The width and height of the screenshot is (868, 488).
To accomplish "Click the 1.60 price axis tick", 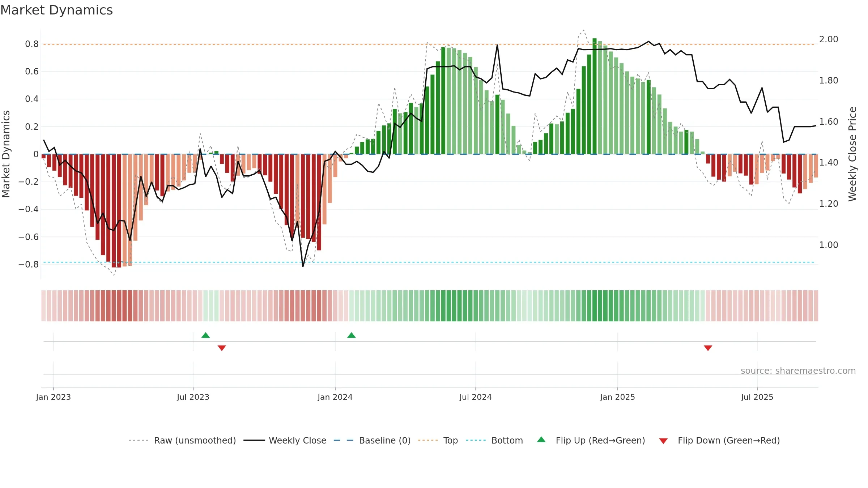I will pyautogui.click(x=829, y=121).
